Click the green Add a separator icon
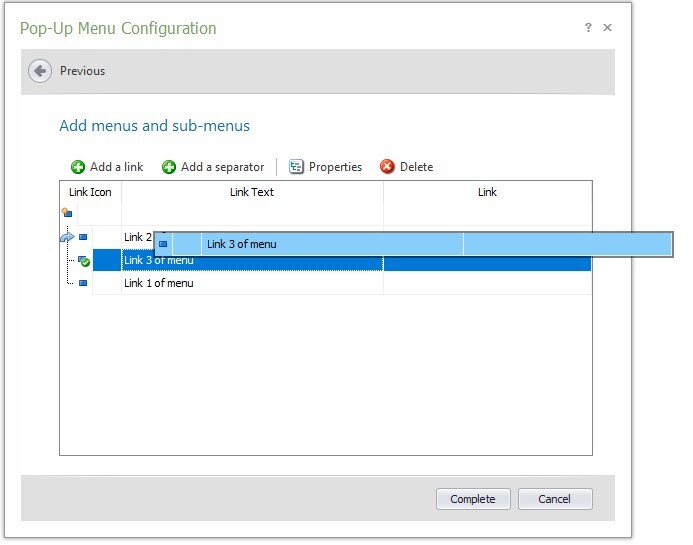693x545 pixels. point(169,167)
